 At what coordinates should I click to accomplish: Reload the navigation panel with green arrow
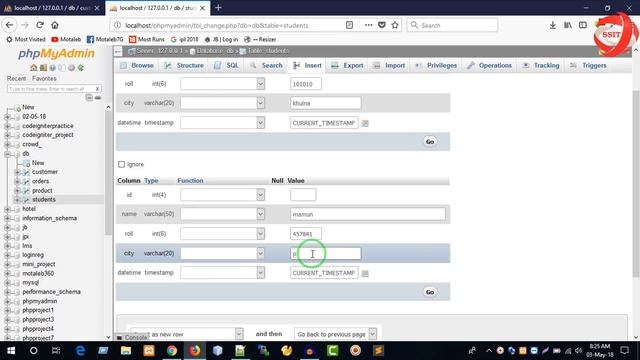tap(81, 68)
